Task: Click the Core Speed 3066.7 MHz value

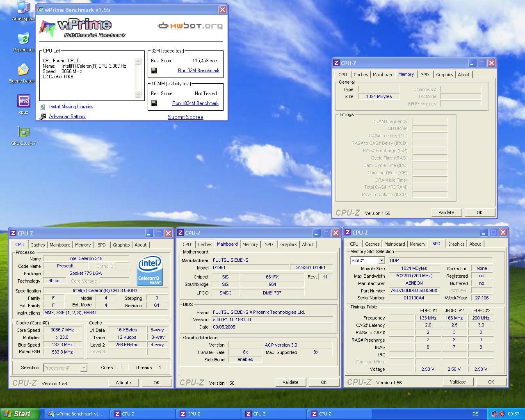Action: pos(62,330)
